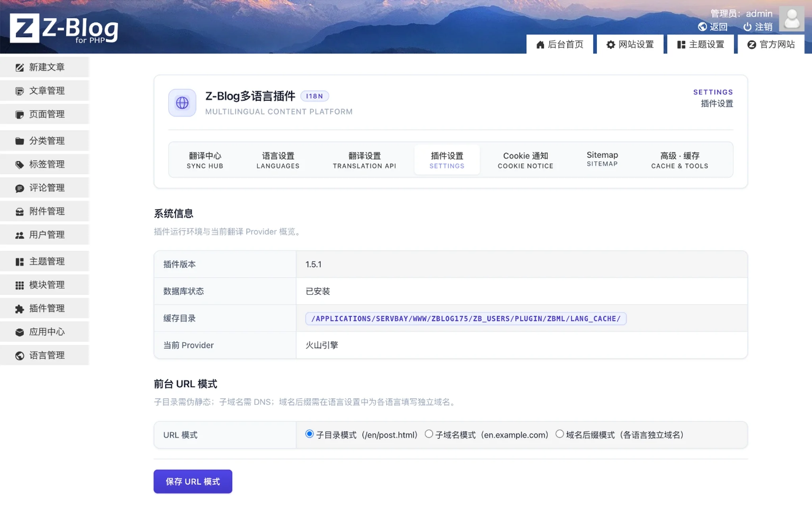Select 子目录模式 radio option
This screenshot has height=507, width=812.
310,434
